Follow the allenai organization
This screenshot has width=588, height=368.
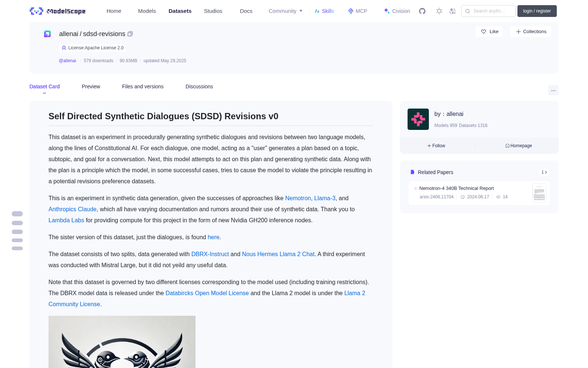pos(436,146)
